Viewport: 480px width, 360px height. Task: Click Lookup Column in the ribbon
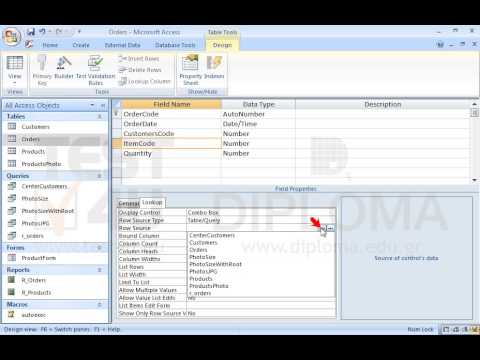pos(145,81)
